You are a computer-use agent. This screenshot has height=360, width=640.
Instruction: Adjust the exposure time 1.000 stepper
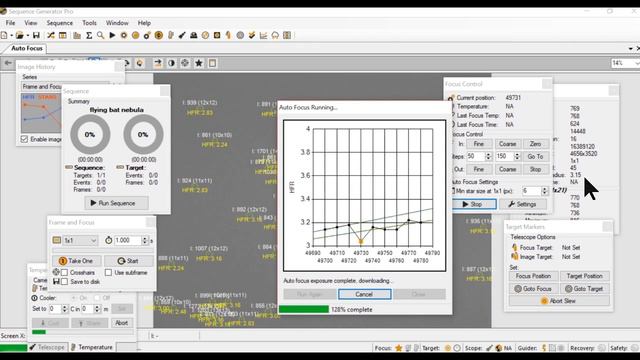(145, 240)
